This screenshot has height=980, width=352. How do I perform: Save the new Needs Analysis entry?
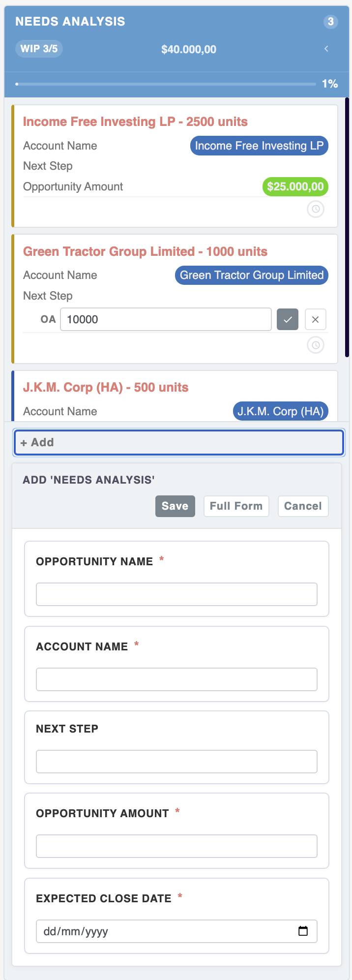point(175,506)
